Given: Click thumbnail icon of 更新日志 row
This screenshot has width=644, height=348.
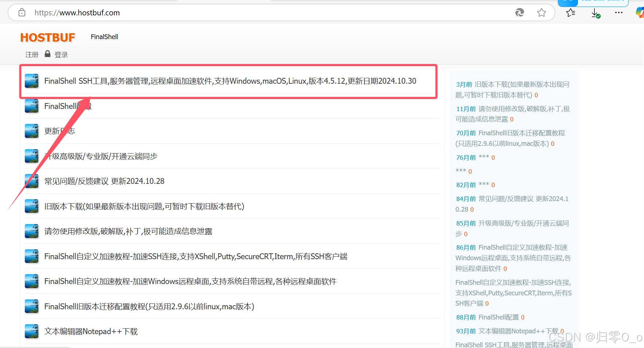Looking at the screenshot, I should (x=32, y=131).
